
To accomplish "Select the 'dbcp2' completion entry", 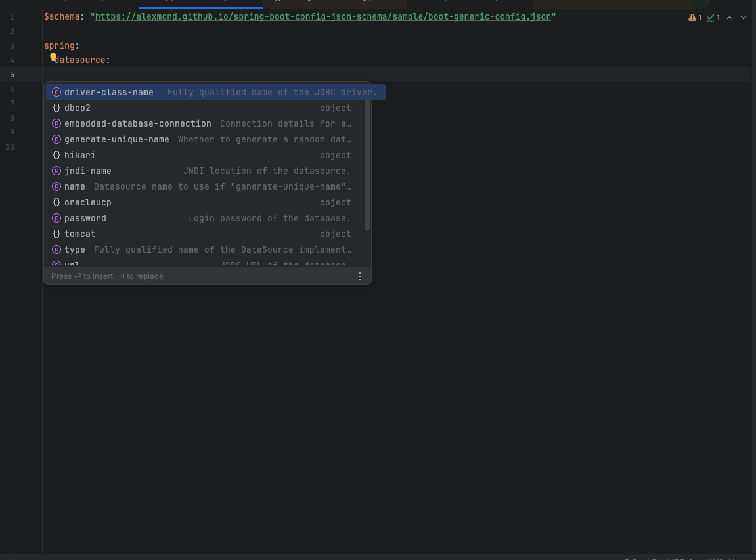I will pos(78,108).
